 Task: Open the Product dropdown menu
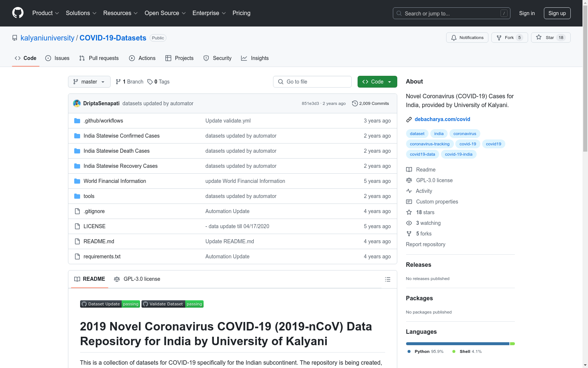pos(46,13)
